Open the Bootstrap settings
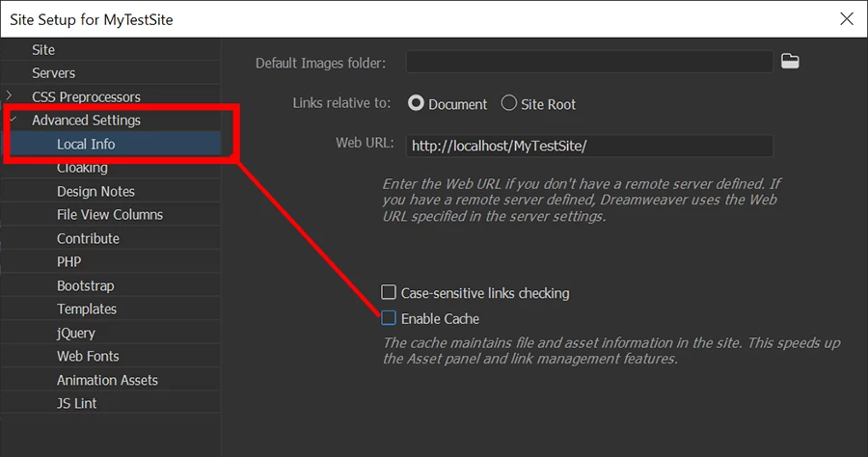 click(85, 285)
